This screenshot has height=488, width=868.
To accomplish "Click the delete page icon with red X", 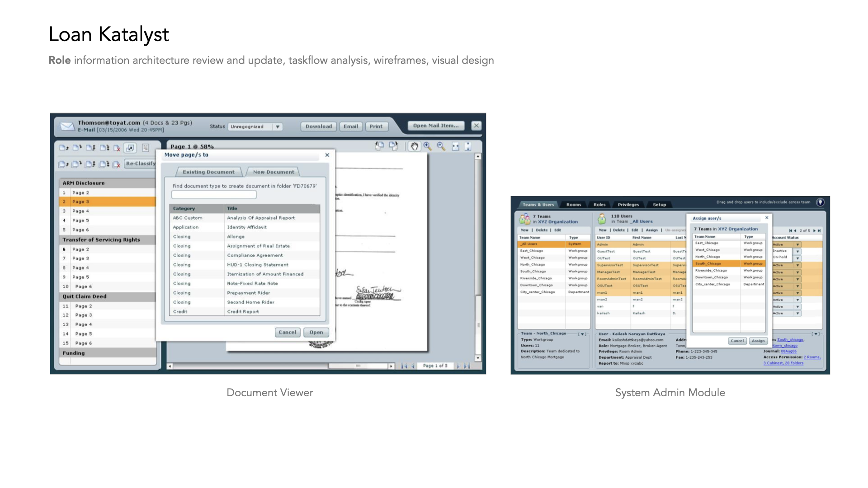I will pos(117,148).
